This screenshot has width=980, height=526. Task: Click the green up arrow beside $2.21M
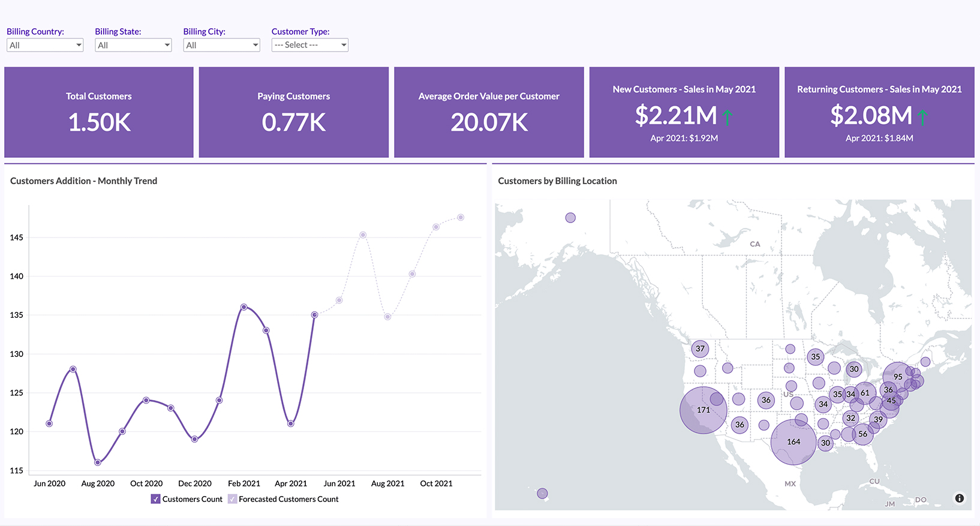[x=728, y=117]
